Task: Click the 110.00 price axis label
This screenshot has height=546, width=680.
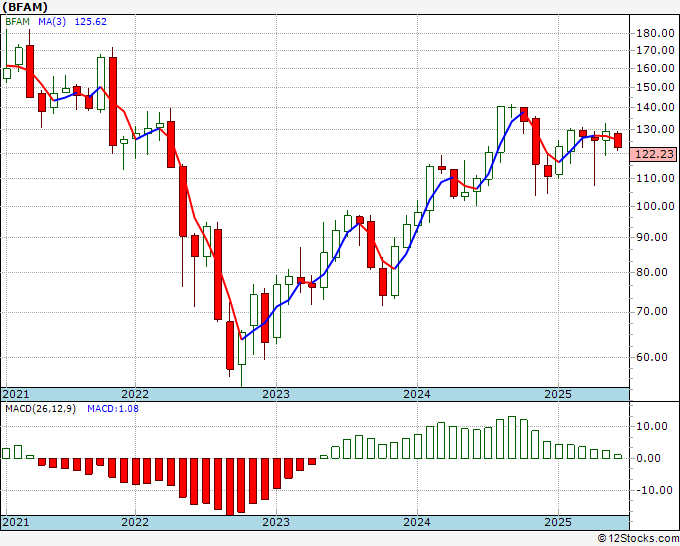Action: (x=655, y=178)
